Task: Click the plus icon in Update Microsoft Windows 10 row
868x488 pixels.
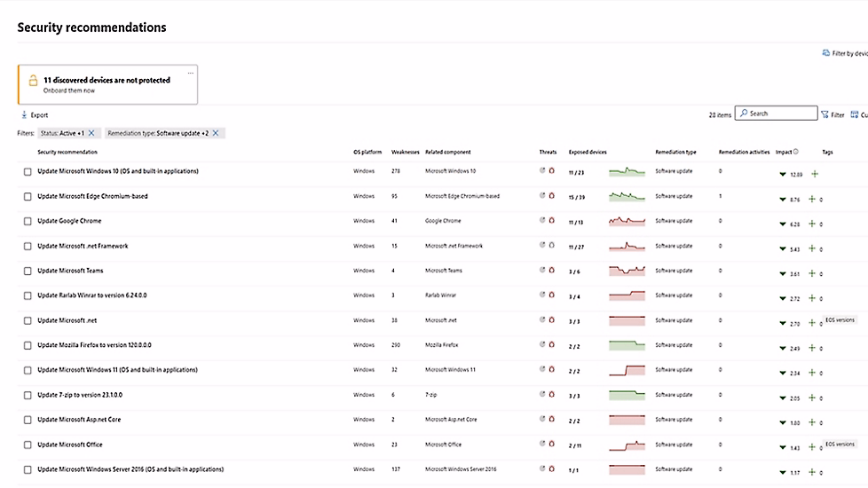Action: click(x=815, y=174)
